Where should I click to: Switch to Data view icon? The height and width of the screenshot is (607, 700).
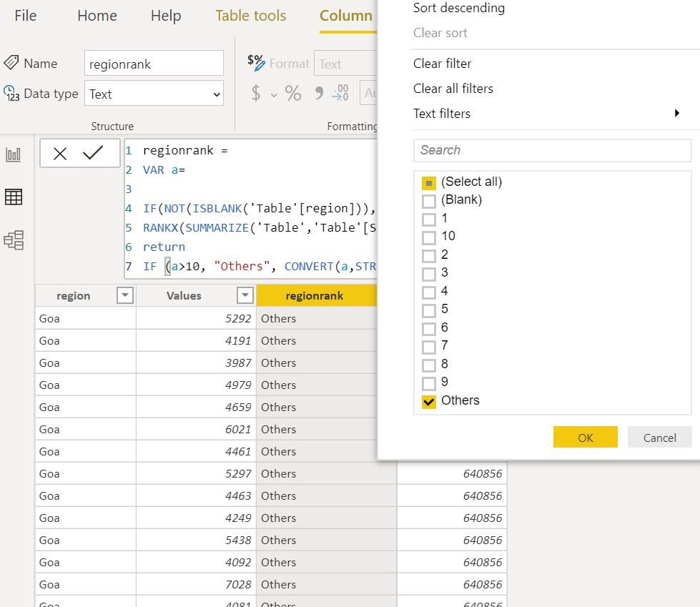point(14,197)
